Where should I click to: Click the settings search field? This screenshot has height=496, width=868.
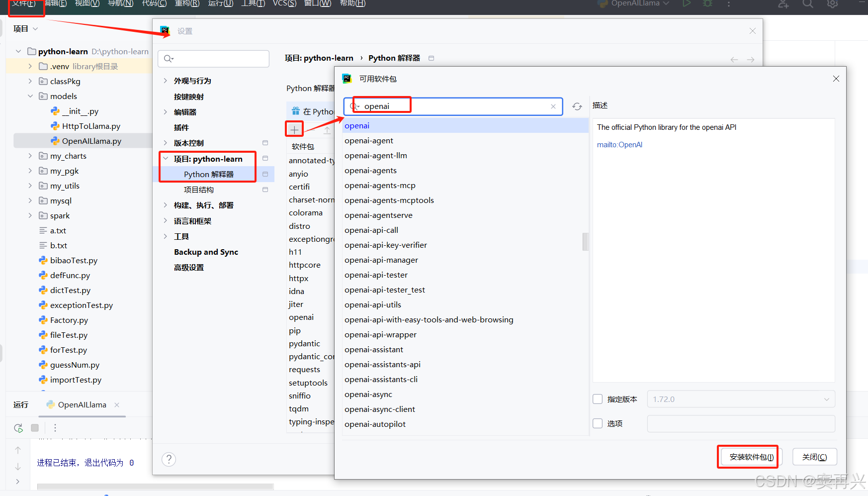click(214, 59)
